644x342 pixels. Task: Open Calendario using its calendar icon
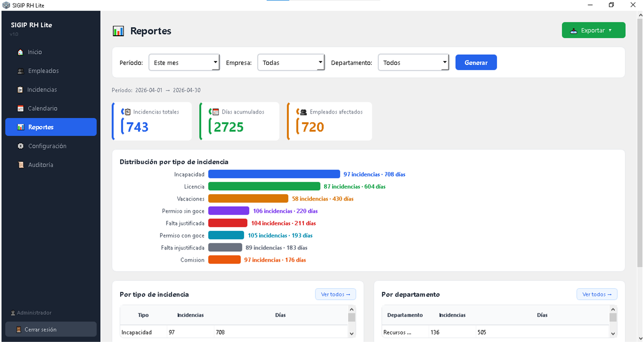tap(21, 109)
